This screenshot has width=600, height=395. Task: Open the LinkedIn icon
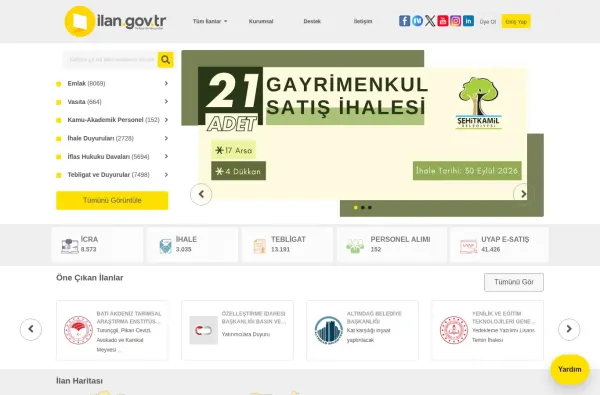[468, 21]
